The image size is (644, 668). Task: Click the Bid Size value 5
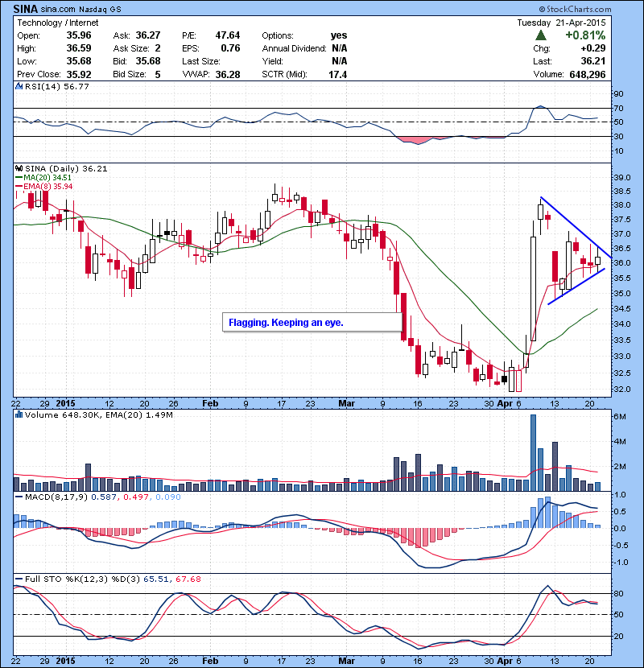tap(158, 75)
